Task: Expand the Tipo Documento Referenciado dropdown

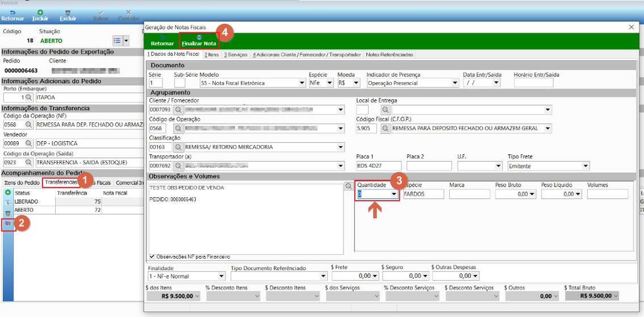Action: click(323, 276)
